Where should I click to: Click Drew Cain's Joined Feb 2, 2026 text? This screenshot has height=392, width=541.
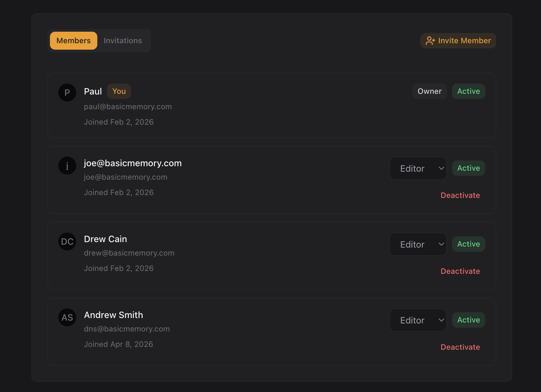119,268
